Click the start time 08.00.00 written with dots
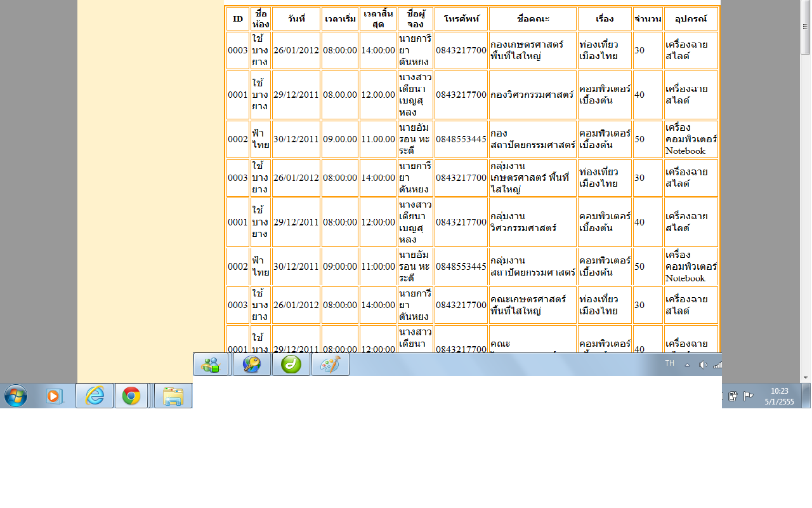The width and height of the screenshot is (812, 508). [x=340, y=95]
